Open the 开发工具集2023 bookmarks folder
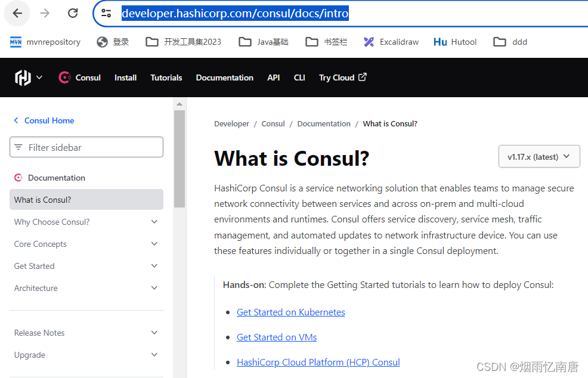The image size is (588, 378). coord(183,42)
